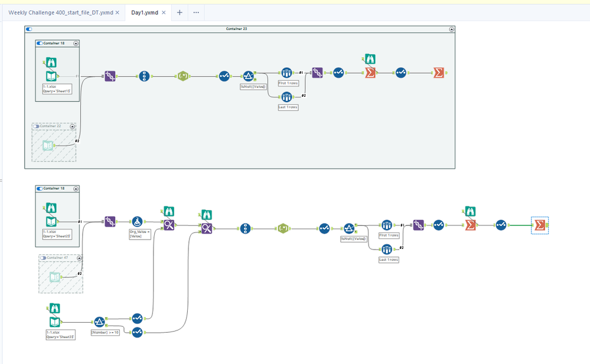Enable the disabled Container 47 switch
590x364 pixels.
click(43, 258)
